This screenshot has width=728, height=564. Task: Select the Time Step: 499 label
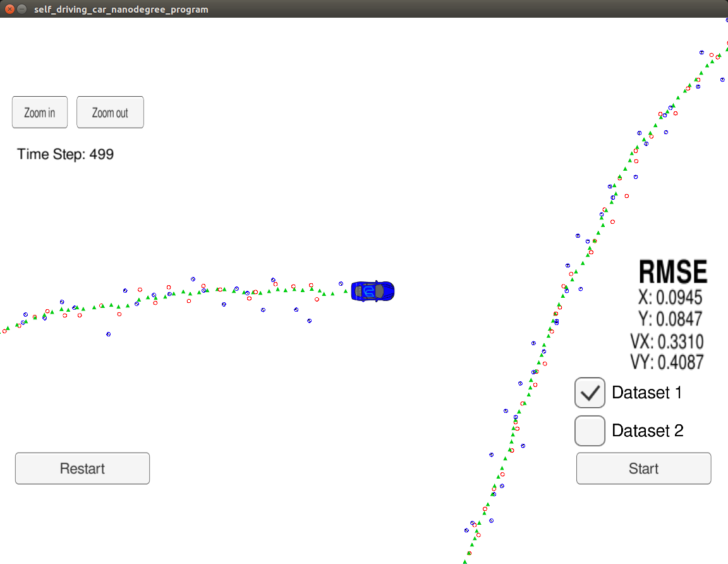pyautogui.click(x=66, y=154)
